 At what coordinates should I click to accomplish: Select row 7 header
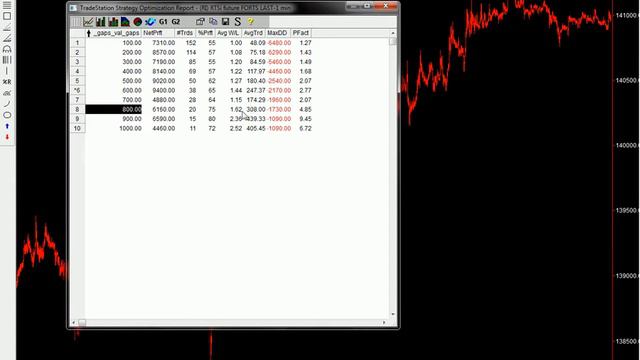click(77, 100)
